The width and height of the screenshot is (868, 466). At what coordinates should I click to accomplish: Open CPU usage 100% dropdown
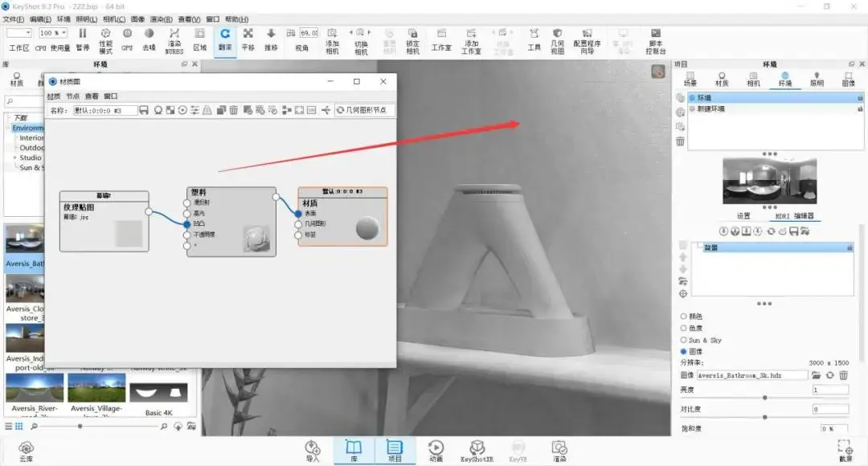(x=53, y=33)
